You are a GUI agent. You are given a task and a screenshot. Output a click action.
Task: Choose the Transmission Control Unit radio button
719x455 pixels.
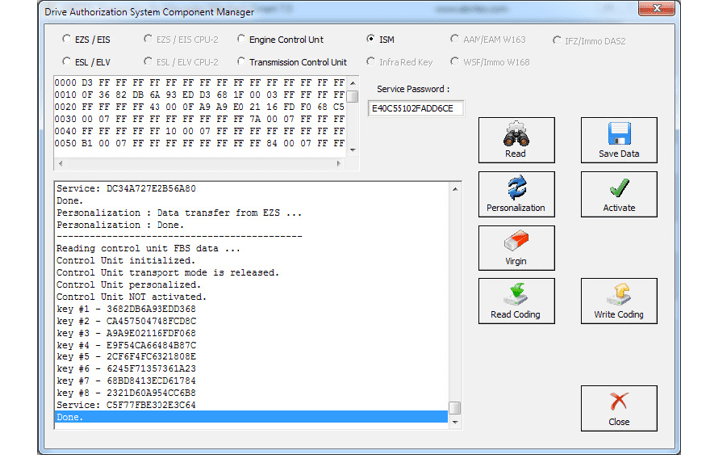pyautogui.click(x=242, y=62)
